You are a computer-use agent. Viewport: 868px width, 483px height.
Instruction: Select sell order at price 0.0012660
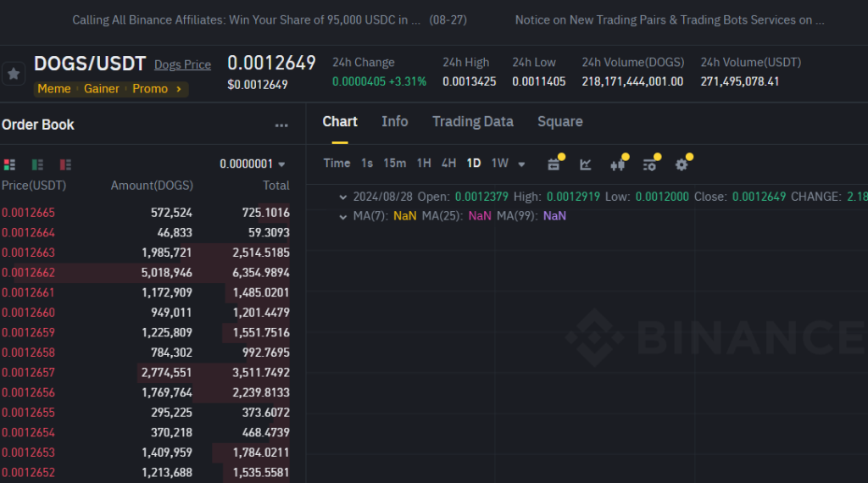pyautogui.click(x=145, y=313)
